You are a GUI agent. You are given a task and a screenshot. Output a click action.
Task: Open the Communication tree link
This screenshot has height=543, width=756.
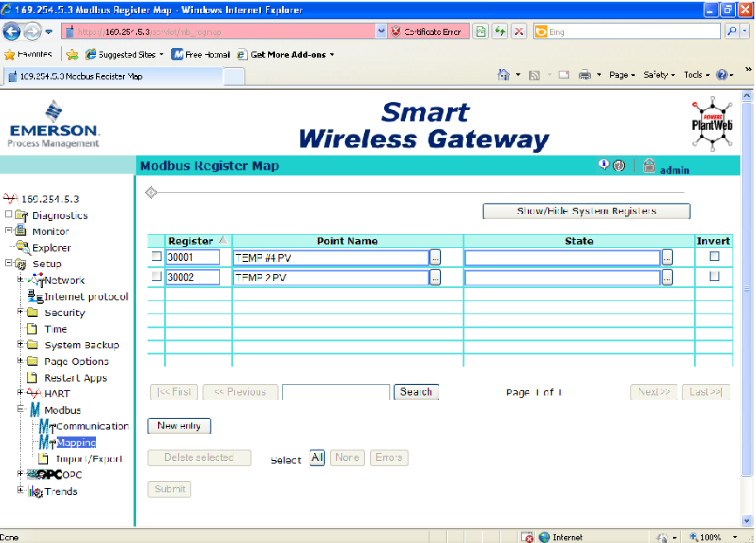pos(93,426)
